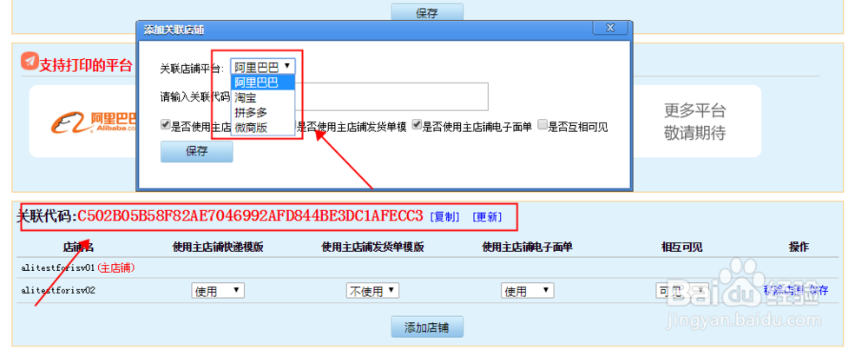Click the 保存 button in the dialog

(196, 152)
